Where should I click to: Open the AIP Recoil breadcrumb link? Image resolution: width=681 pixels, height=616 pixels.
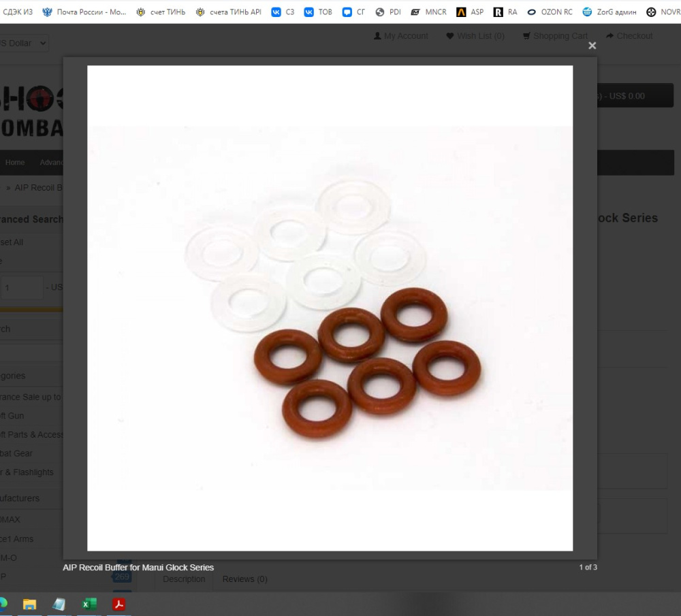[39, 188]
